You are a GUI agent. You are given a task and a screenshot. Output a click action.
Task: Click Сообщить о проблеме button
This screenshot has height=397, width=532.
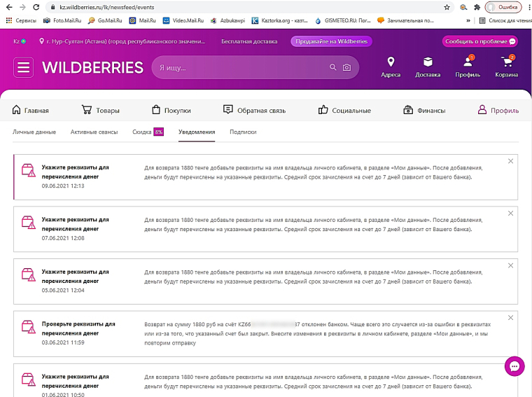[x=479, y=42]
